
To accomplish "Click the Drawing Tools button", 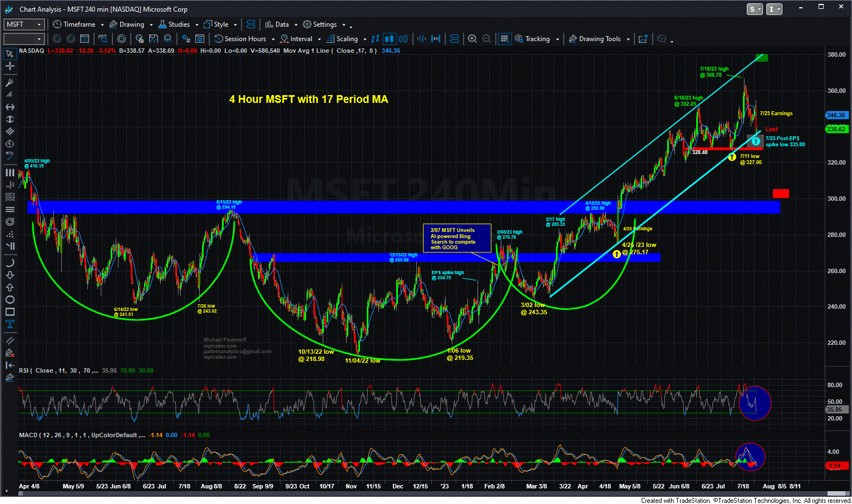I will click(595, 39).
